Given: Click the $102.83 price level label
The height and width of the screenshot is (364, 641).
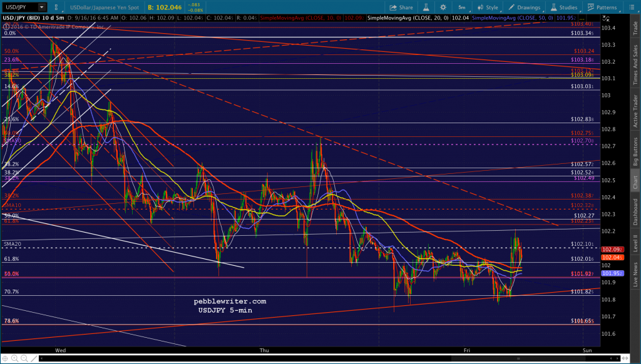Looking at the screenshot, I should tap(582, 119).
